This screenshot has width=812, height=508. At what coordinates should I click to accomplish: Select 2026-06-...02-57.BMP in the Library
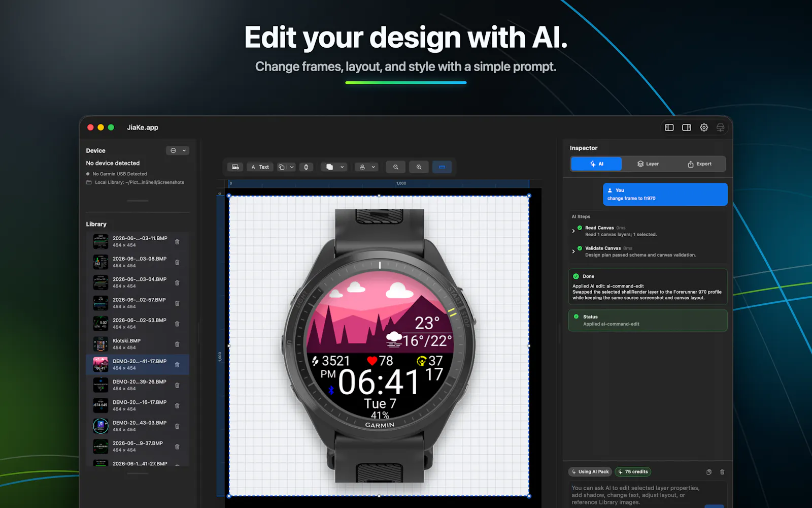(x=138, y=303)
